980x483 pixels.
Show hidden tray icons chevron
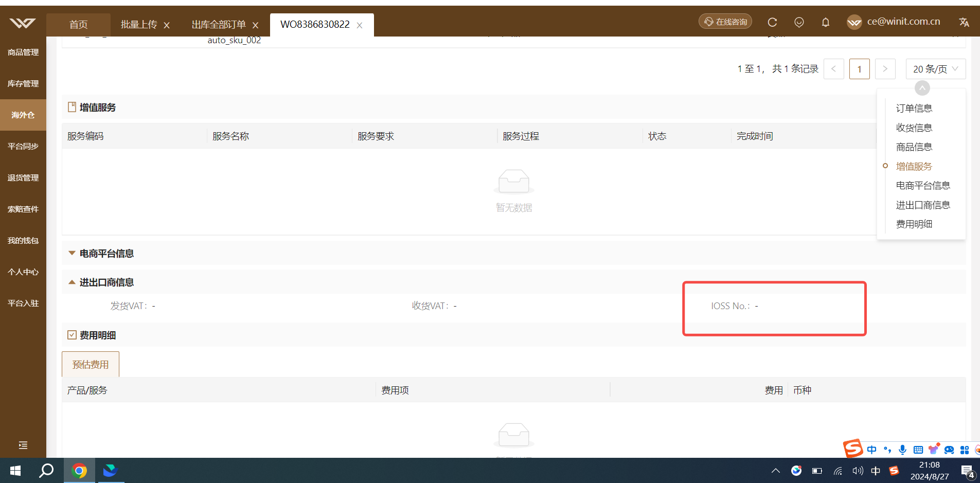(776, 471)
